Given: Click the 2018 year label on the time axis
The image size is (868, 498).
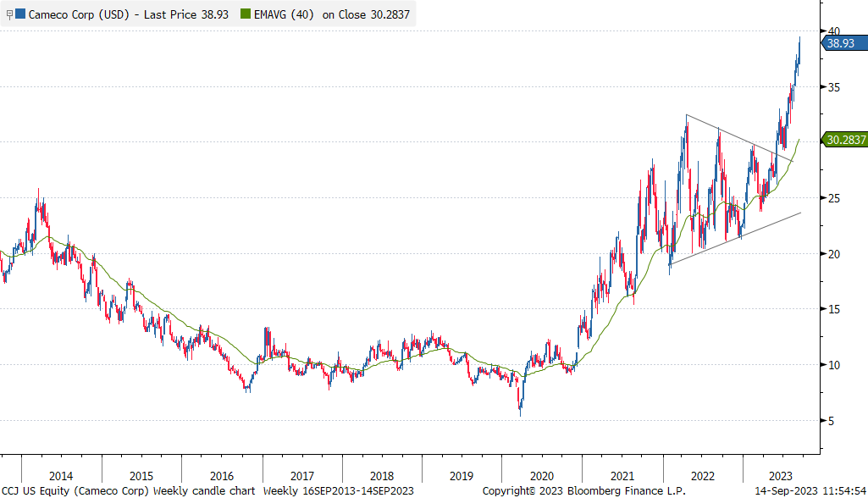Looking at the screenshot, I should (381, 476).
